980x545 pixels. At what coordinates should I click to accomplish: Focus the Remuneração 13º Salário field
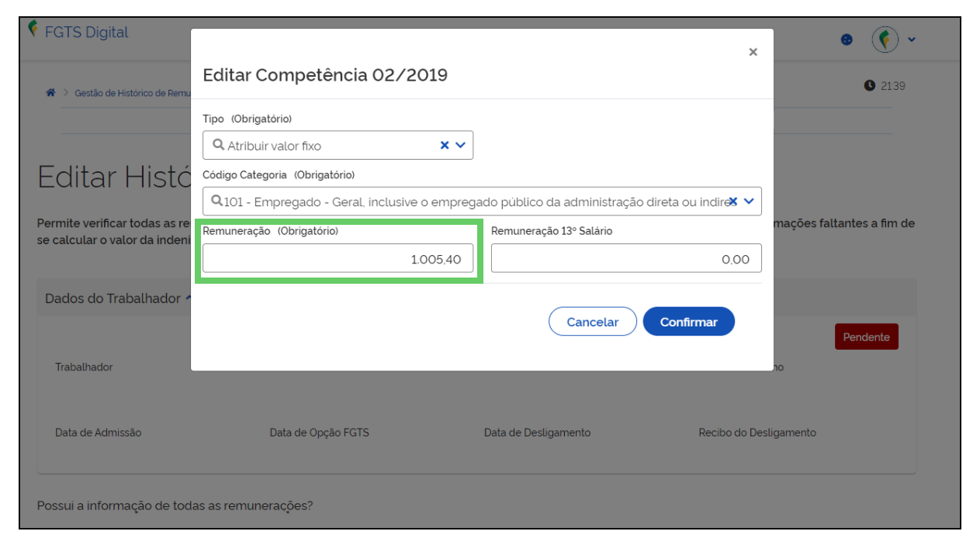pyautogui.click(x=626, y=259)
